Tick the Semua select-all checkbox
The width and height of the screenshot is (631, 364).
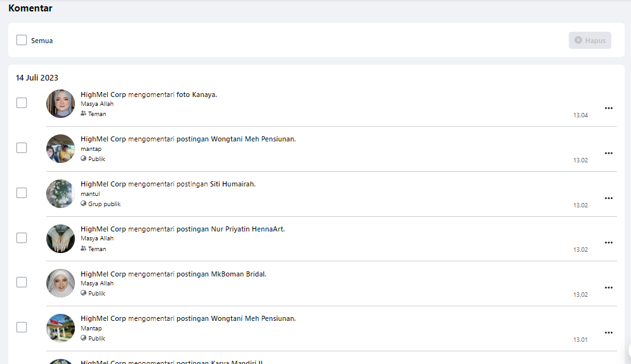(x=22, y=40)
